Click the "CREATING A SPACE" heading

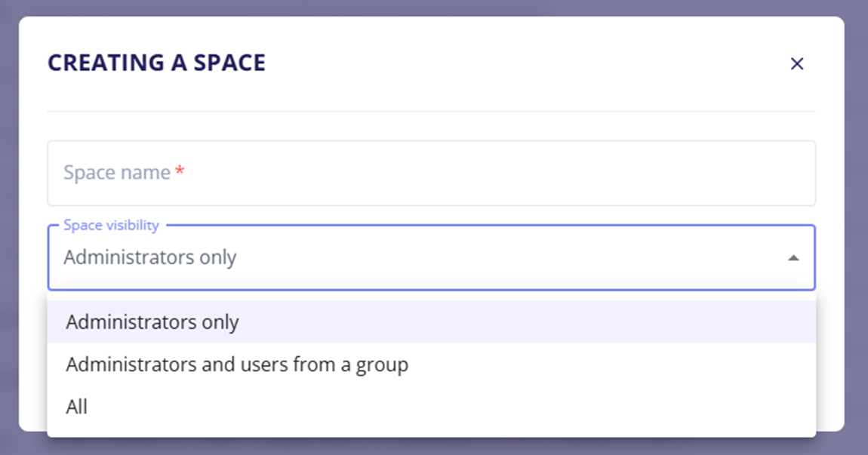[156, 63]
